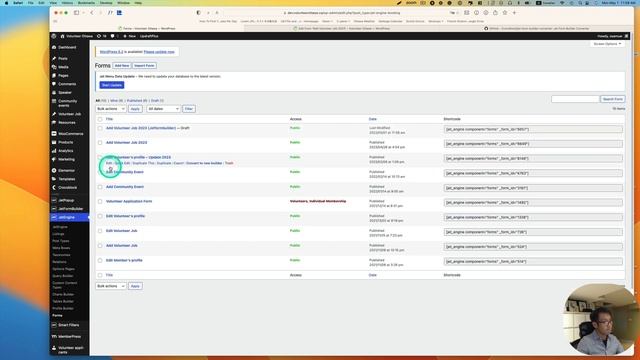Open the top Bulk actions dropdown
640x360 pixels.
111,109
